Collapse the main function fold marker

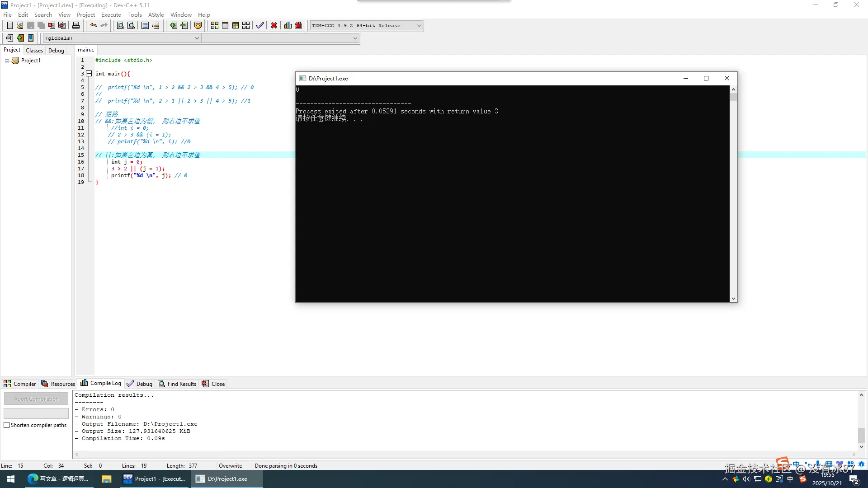pos(89,74)
